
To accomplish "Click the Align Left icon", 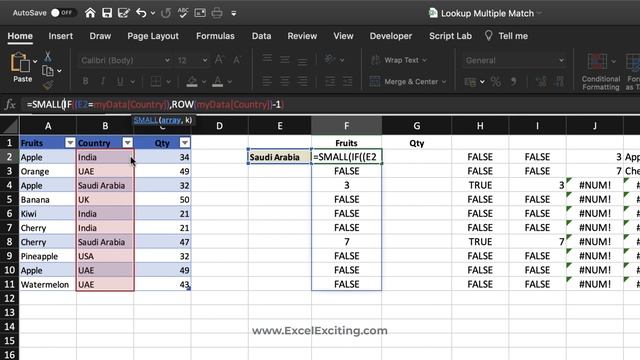I will coord(267,81).
